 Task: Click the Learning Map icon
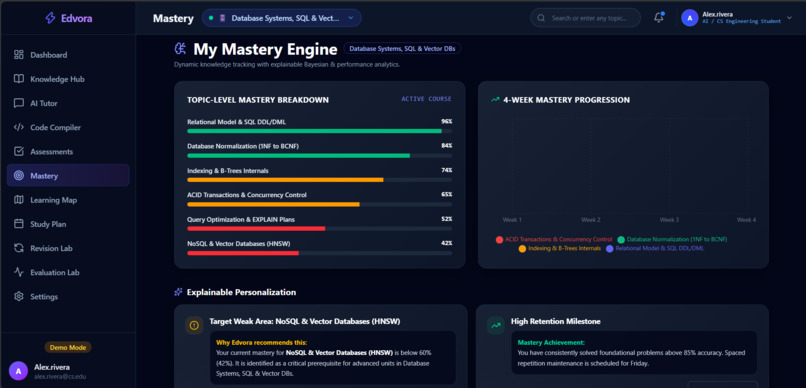click(19, 200)
